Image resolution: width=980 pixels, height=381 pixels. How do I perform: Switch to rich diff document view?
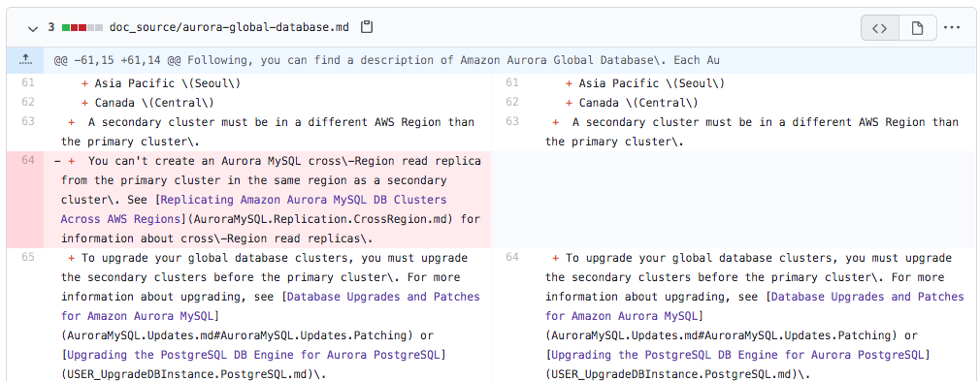click(x=917, y=27)
